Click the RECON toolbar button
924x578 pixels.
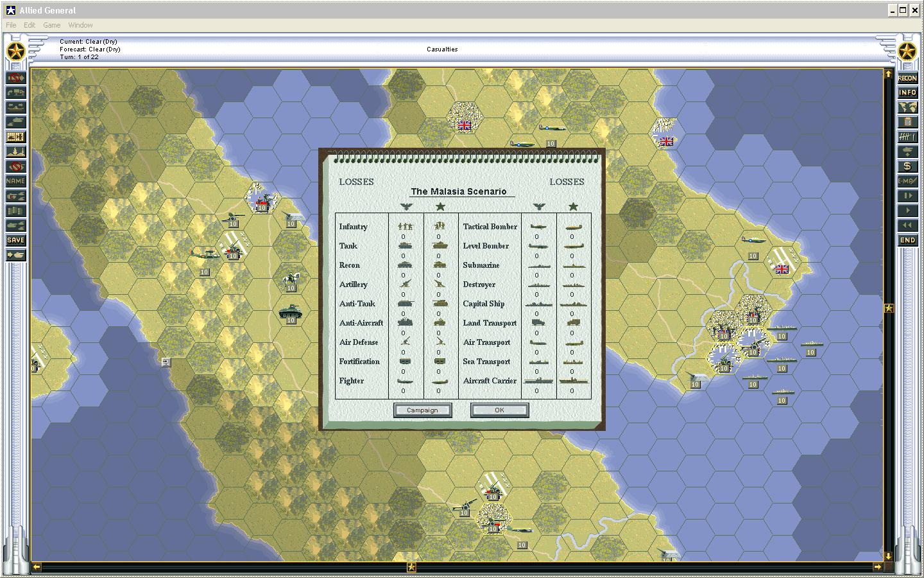click(x=907, y=78)
